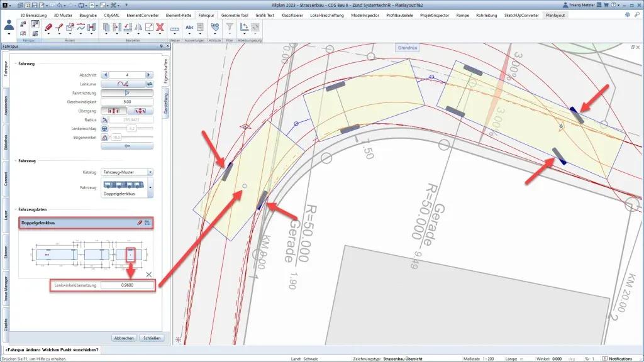Click the Abbrechen button
Viewport: 644px width, 362px height.
pyautogui.click(x=123, y=337)
